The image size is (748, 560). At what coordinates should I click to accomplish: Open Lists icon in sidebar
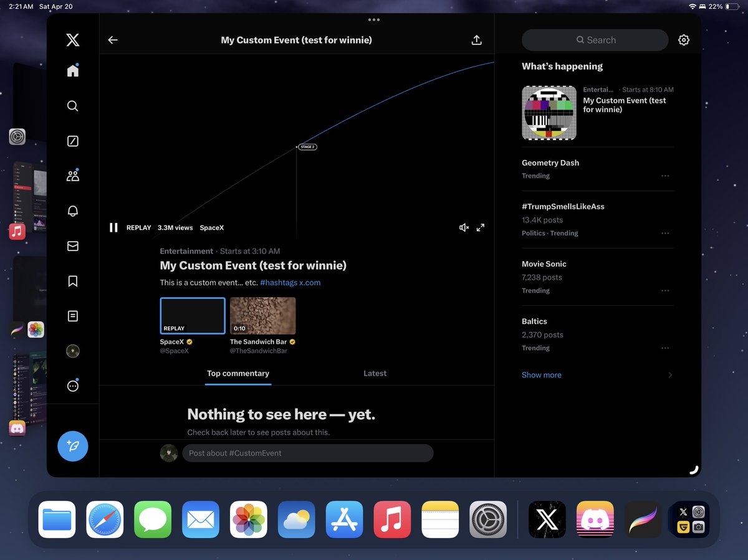(73, 316)
